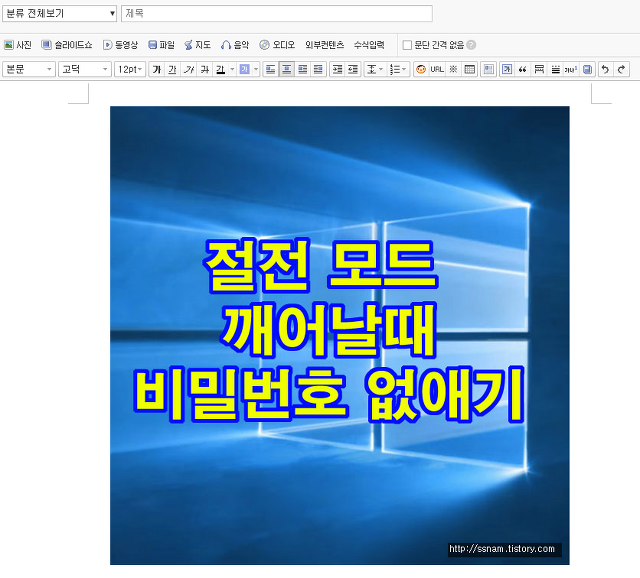Screen dimensions: 640x578
Task: Open the list style dropdown
Action: (x=398, y=69)
